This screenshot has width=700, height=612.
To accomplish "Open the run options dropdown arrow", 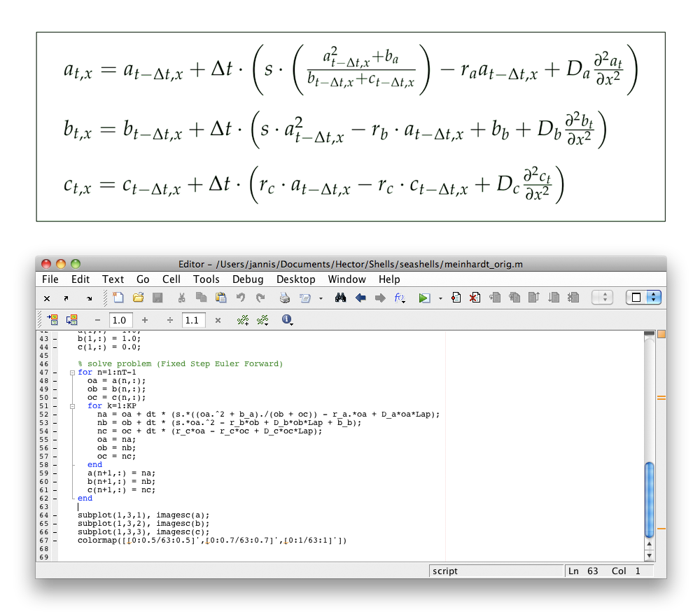I will (x=440, y=298).
